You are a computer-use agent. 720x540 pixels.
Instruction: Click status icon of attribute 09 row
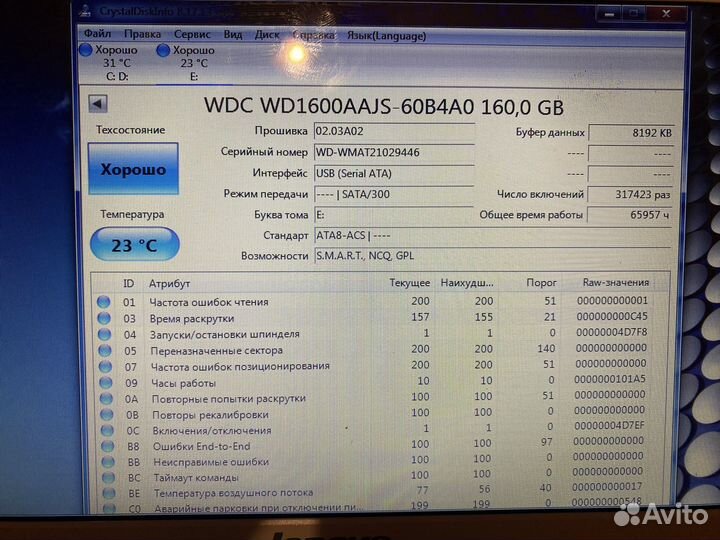tap(106, 382)
